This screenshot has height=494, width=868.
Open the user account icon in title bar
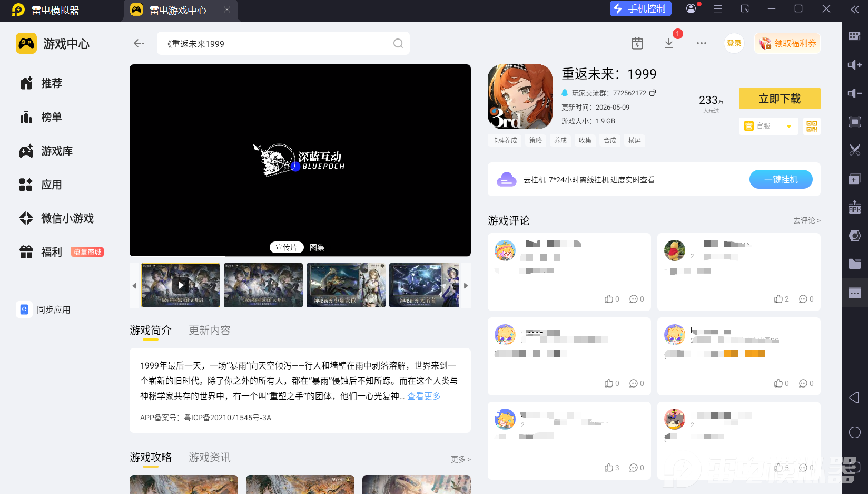point(691,8)
